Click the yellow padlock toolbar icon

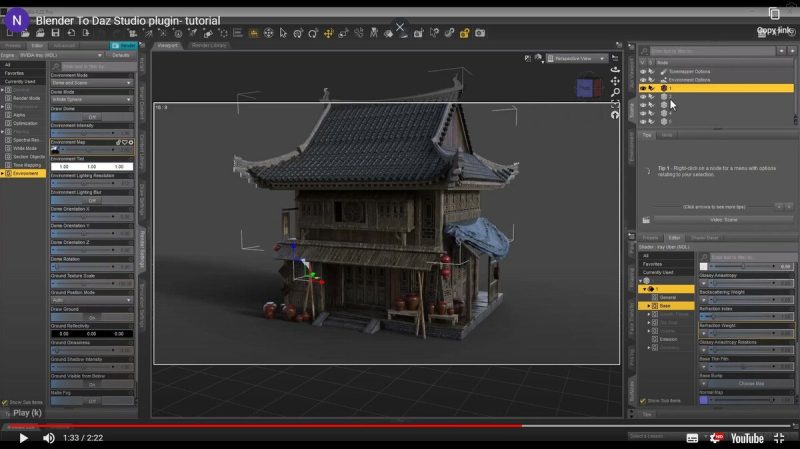pos(464,33)
